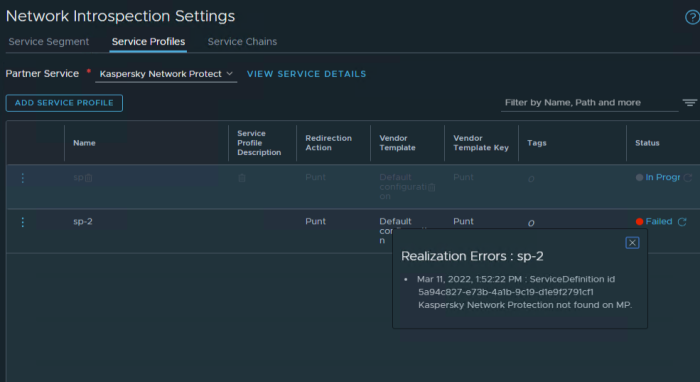Click the Realization Errors : sp-2 heading

(x=472, y=256)
